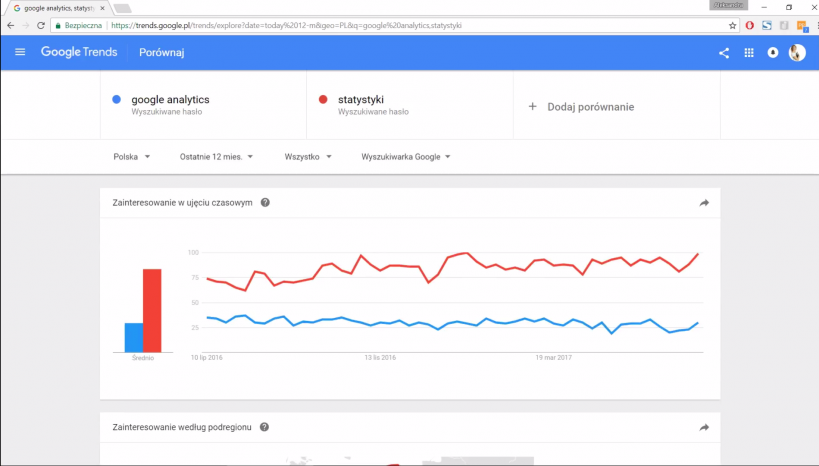Open Ostatnie 12 mies. time range dropdown
819x466 pixels.
216,157
